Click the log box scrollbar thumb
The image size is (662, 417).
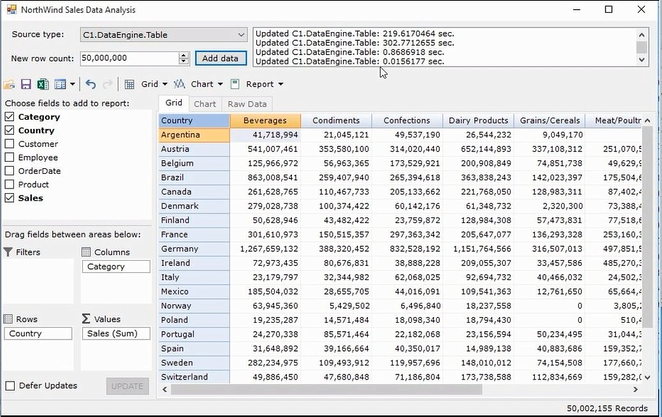tap(641, 47)
